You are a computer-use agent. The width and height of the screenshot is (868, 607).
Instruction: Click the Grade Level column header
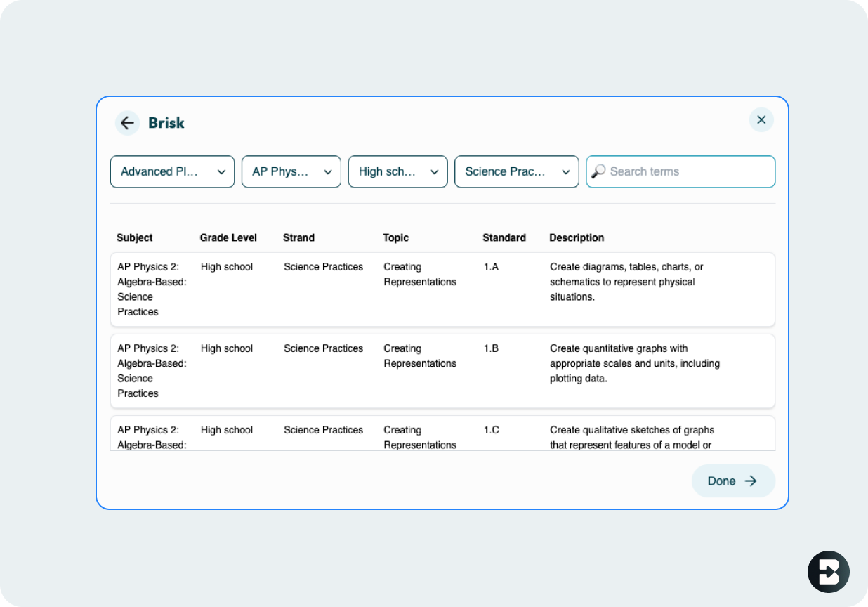(x=228, y=237)
